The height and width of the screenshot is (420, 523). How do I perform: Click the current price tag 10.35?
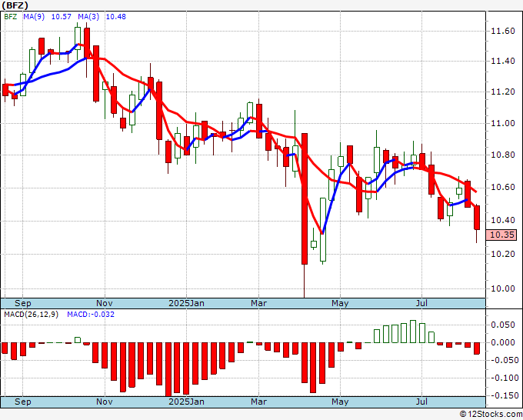501,235
